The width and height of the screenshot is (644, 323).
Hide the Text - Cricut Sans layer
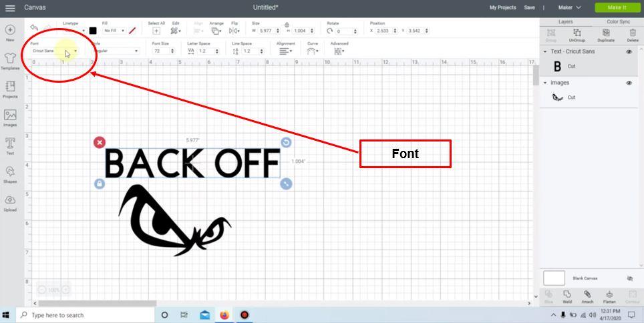click(x=629, y=51)
